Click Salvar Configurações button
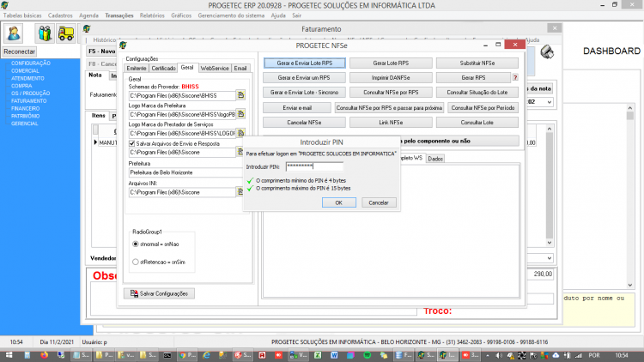 [x=159, y=293]
